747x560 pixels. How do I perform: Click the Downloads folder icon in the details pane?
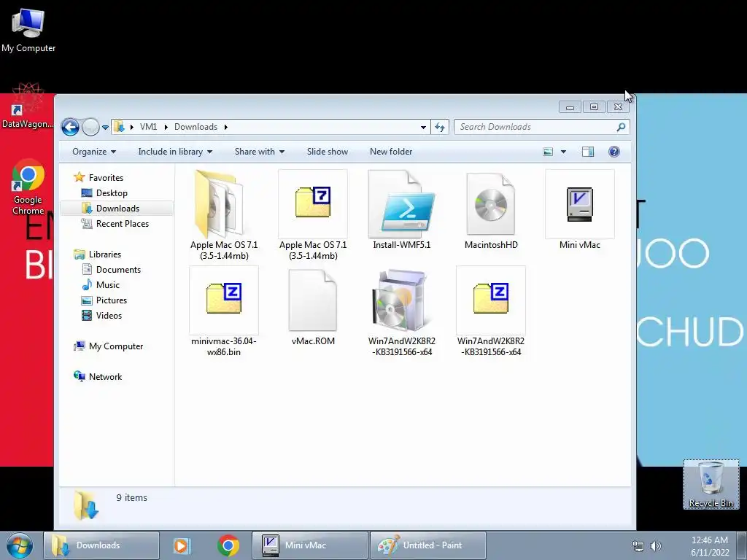[x=86, y=505]
